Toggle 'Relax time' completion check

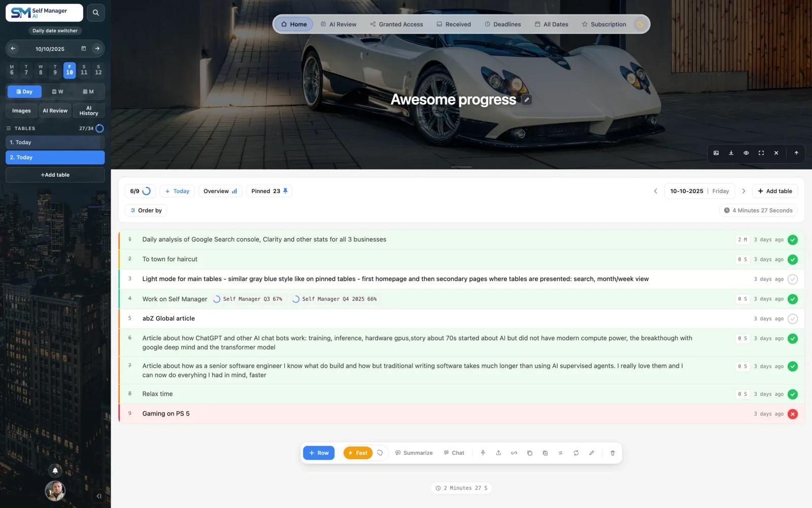click(x=793, y=394)
